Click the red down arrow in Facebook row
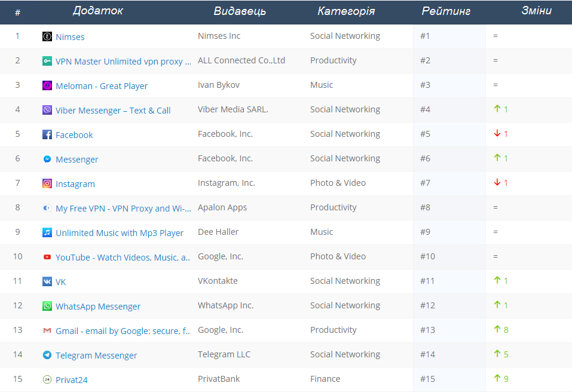The image size is (572, 392). (497, 133)
